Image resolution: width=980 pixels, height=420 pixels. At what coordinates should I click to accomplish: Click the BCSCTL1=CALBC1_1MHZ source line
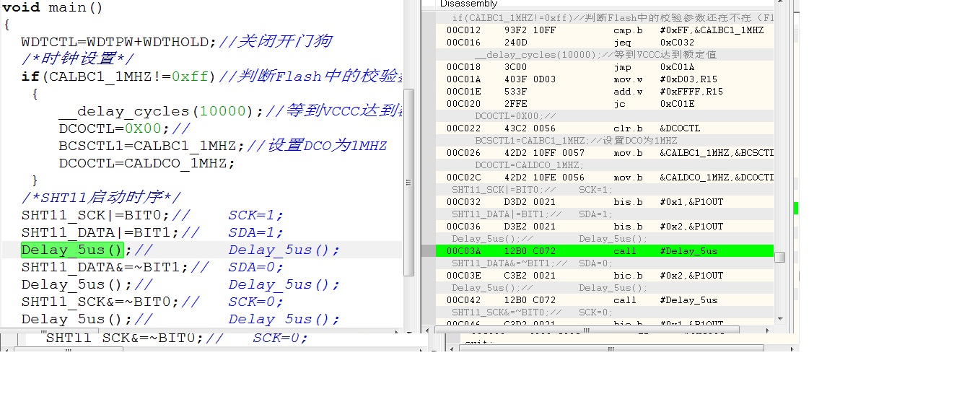[223, 146]
